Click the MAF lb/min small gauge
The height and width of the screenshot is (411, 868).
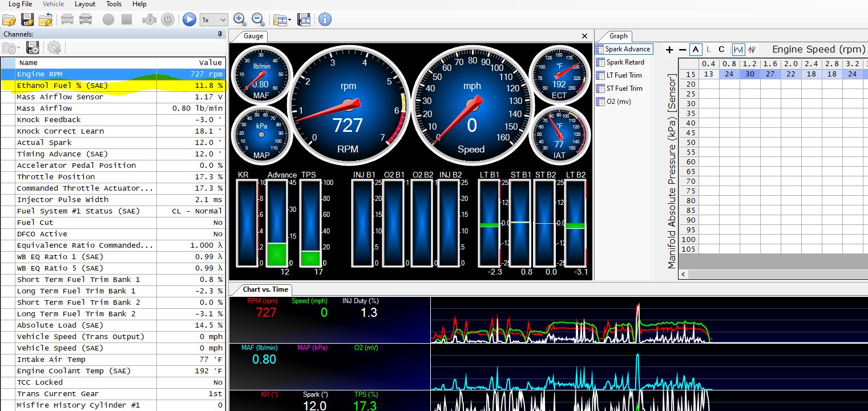point(261,74)
